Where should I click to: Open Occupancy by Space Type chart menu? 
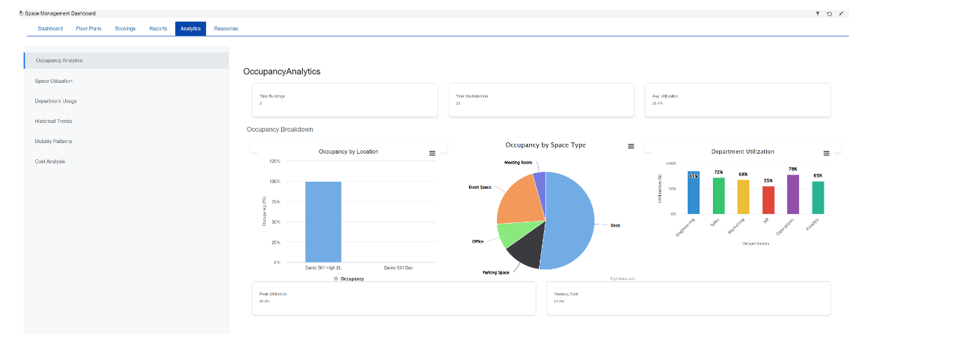pyautogui.click(x=631, y=146)
